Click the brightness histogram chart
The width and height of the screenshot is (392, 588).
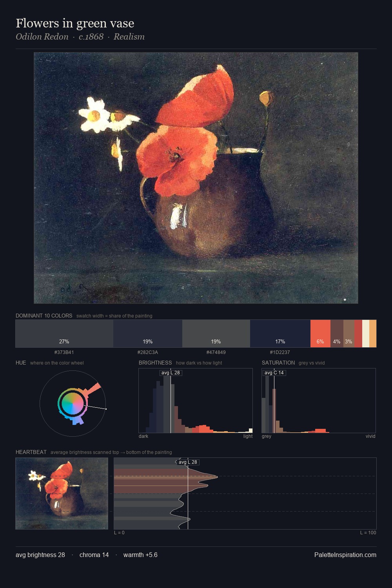[x=196, y=401]
